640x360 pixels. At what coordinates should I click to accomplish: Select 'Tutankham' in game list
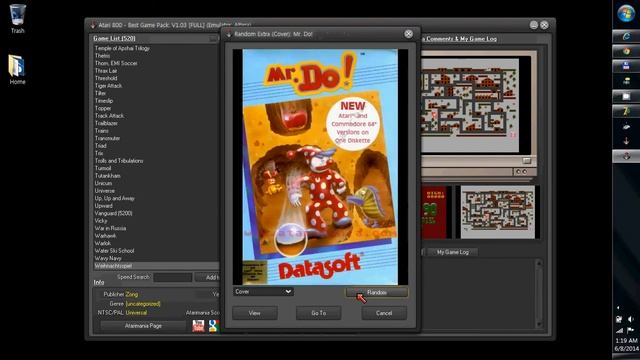pos(107,176)
